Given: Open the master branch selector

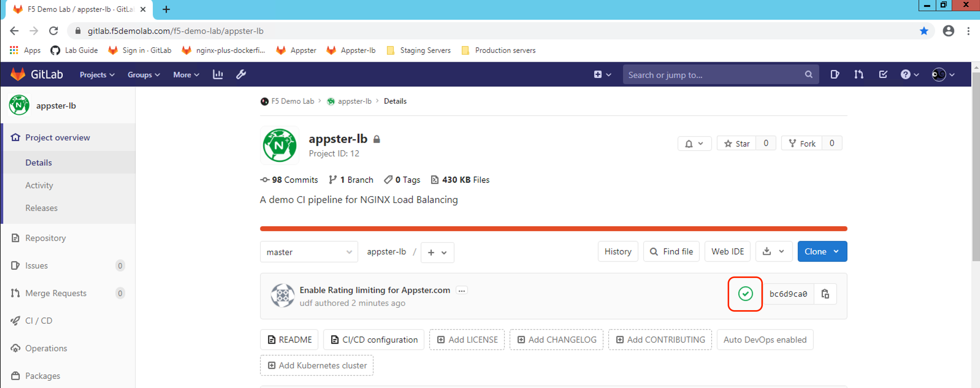Looking at the screenshot, I should (x=309, y=252).
